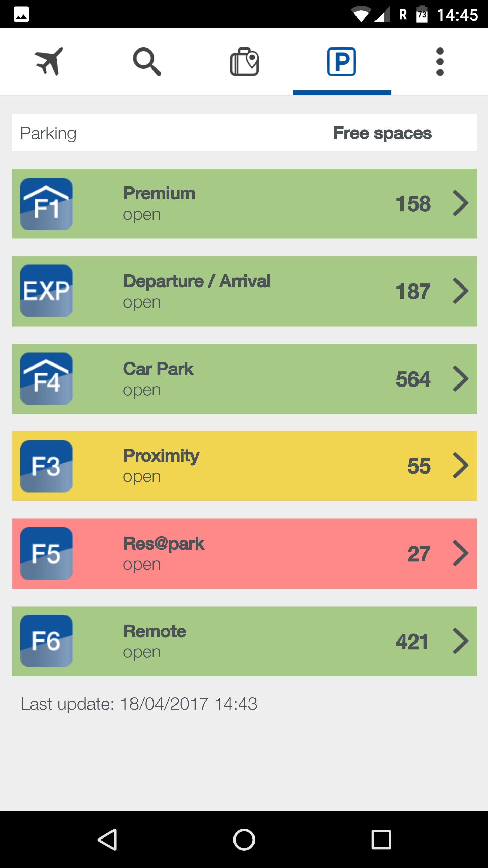This screenshot has height=868, width=488.
Task: Tap the F6 Remote parking icon
Action: (x=46, y=641)
